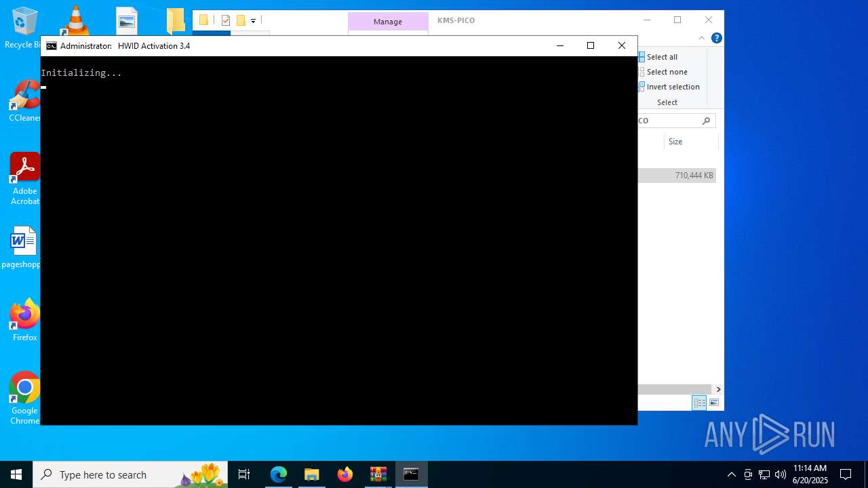Click Select all in Explorer ribbon

(x=658, y=57)
